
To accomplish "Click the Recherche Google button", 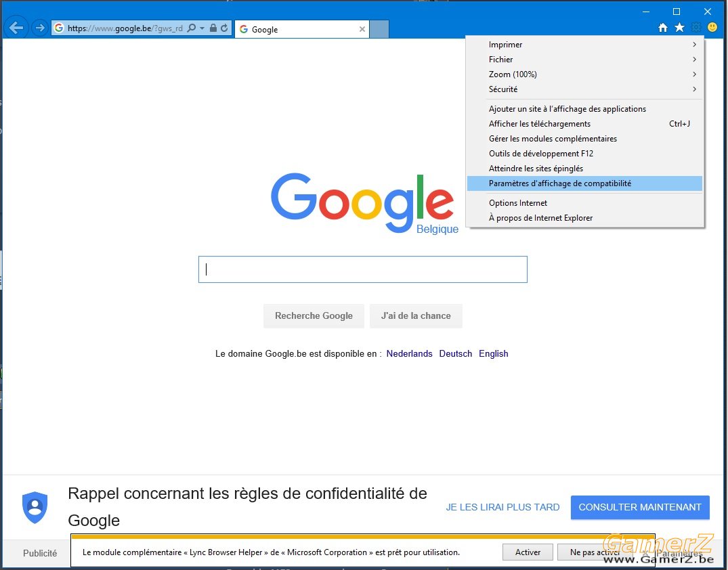I will (314, 315).
